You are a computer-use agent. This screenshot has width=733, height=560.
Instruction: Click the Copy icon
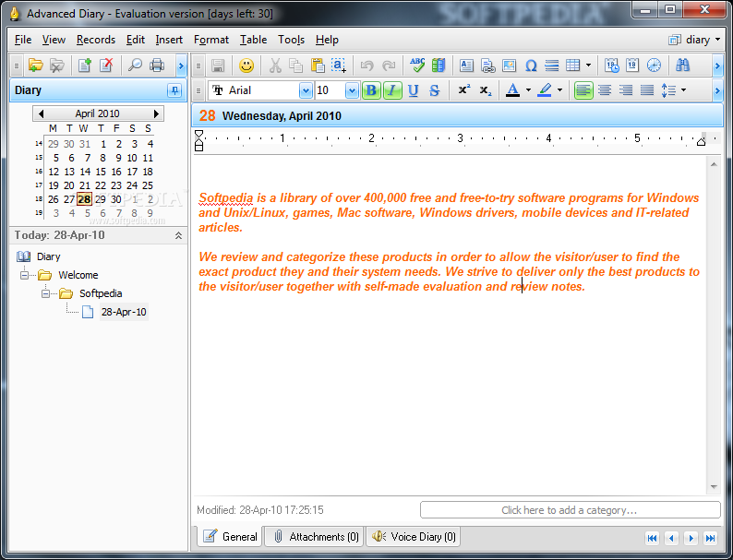[296, 65]
